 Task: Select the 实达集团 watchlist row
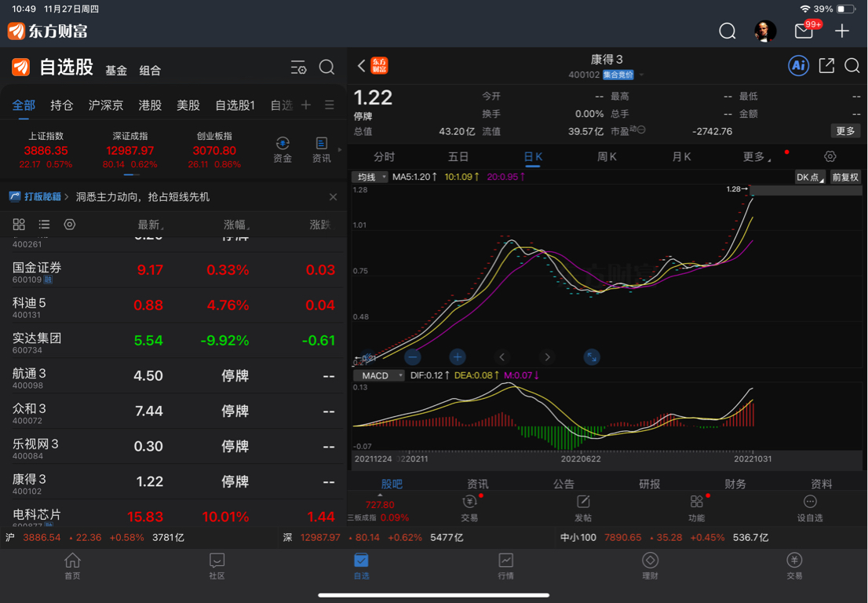pyautogui.click(x=173, y=341)
